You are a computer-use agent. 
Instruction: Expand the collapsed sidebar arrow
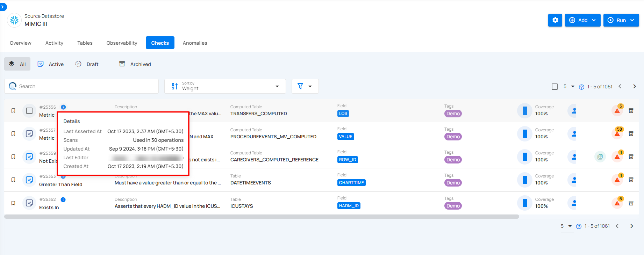pyautogui.click(x=3, y=7)
